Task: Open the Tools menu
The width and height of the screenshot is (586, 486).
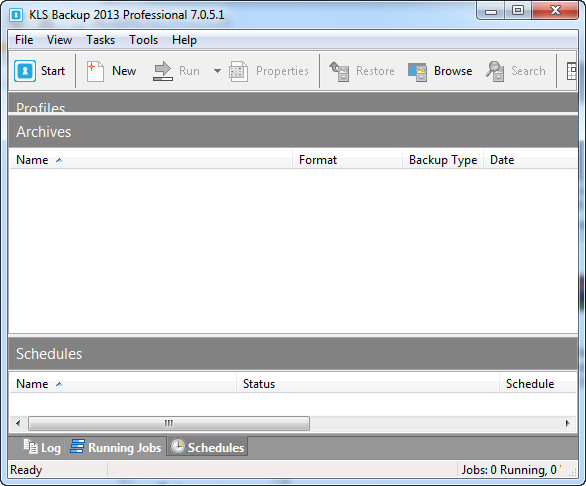Action: coord(144,40)
